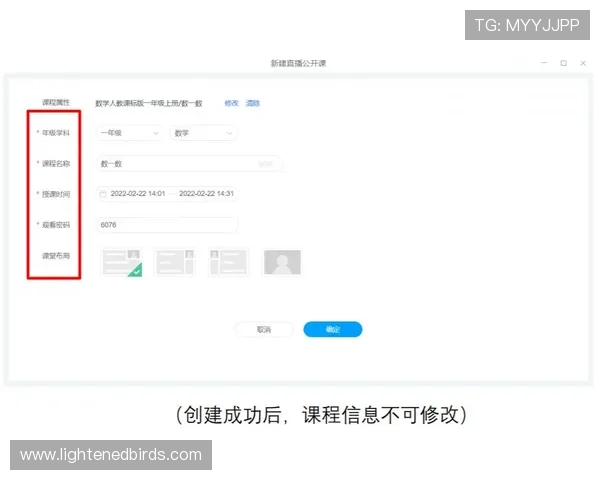The width and height of the screenshot is (600, 480).
Task: Open the 一年级 grade dropdown
Action: click(129, 133)
